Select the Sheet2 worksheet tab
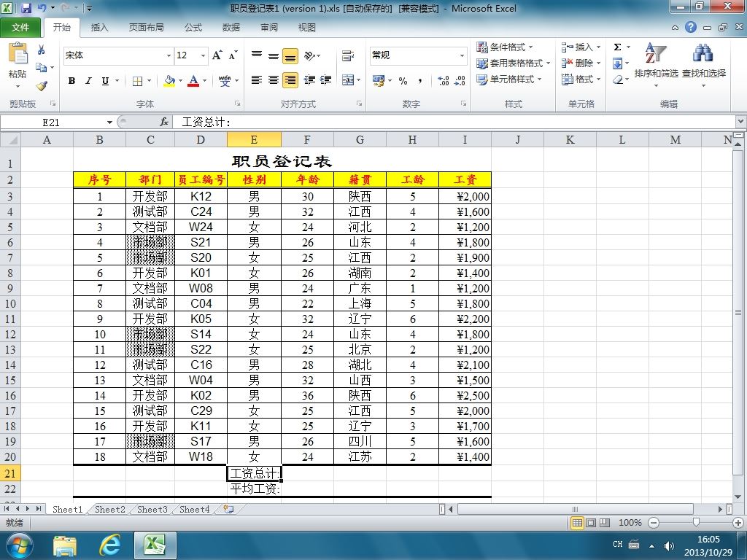The width and height of the screenshot is (747, 560). tap(110, 510)
